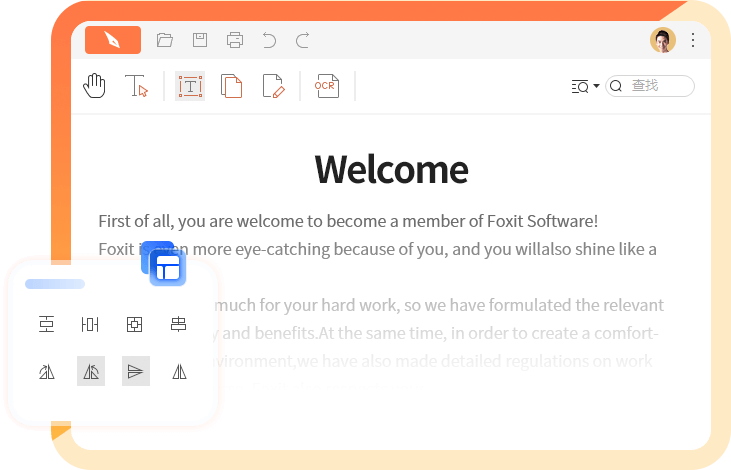Click the highlighted rotate icon with curved arrow
Screen dimensions: 731x470
click(x=91, y=371)
